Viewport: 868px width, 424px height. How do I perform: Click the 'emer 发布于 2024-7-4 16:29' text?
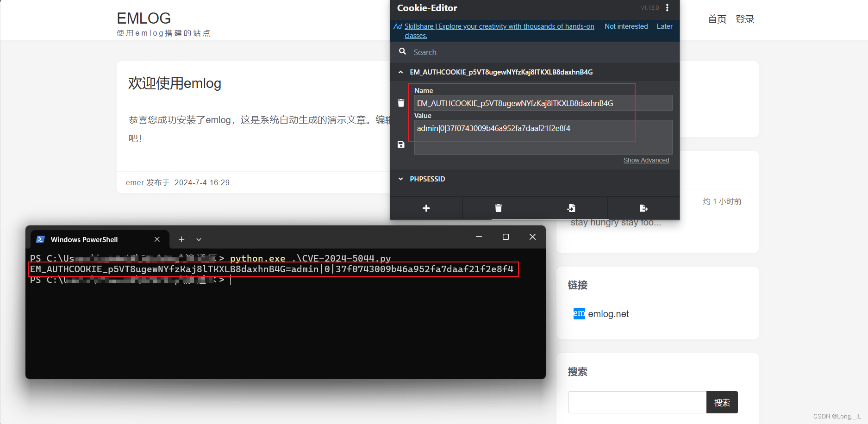pyautogui.click(x=178, y=182)
